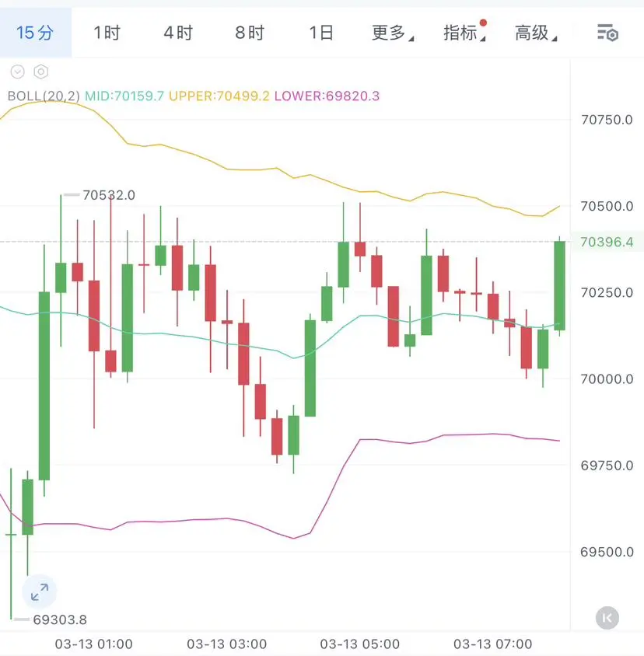Click price axis label 70500.0
The height and width of the screenshot is (656, 644).
point(607,206)
